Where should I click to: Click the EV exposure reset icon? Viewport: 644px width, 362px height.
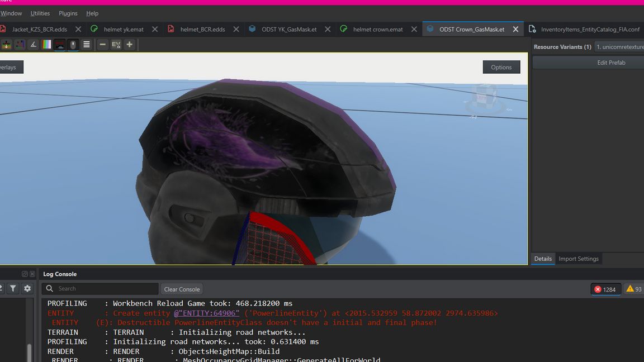click(116, 45)
